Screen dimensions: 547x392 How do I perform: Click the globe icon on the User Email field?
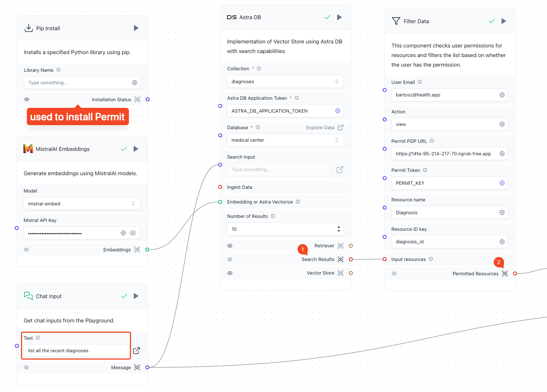tap(502, 95)
